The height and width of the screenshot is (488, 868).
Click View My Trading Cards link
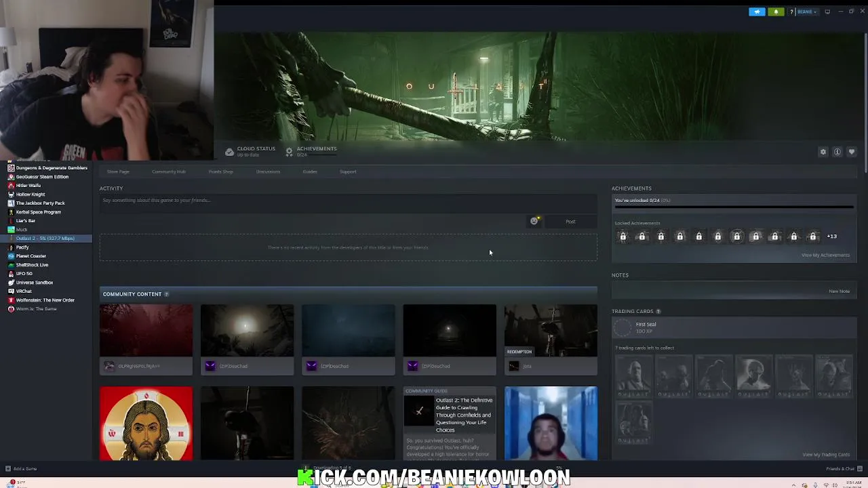[x=826, y=455]
